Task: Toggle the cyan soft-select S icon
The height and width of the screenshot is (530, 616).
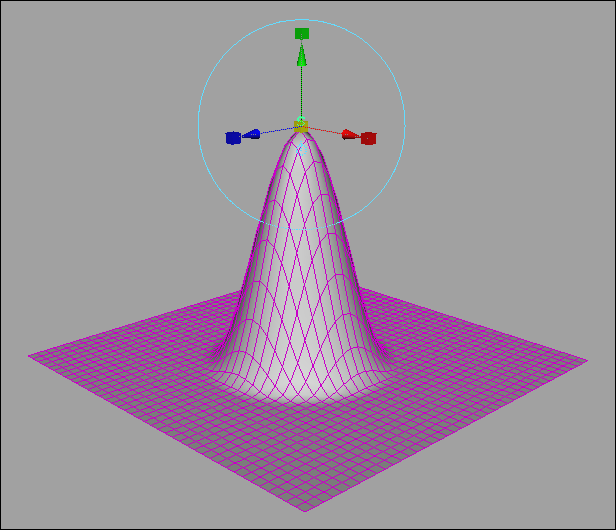Action: click(301, 120)
